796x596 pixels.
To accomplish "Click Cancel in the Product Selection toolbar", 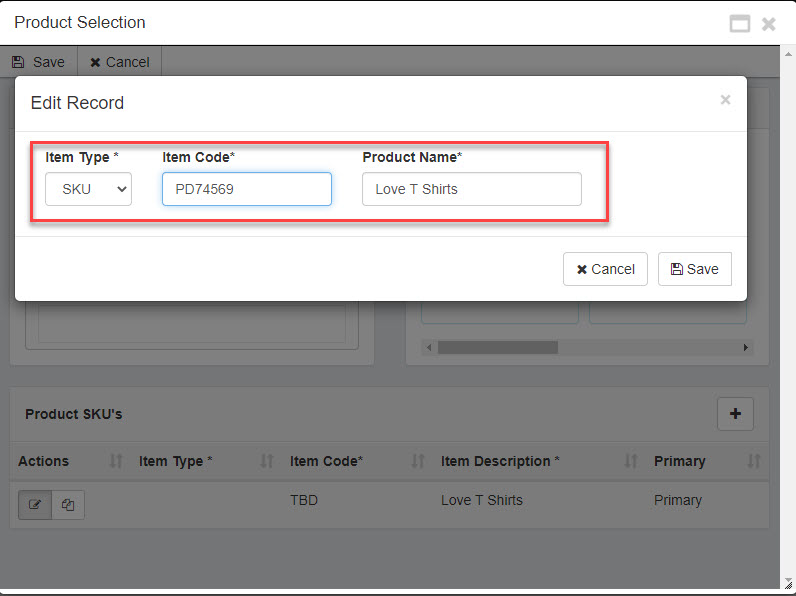I will [x=120, y=62].
